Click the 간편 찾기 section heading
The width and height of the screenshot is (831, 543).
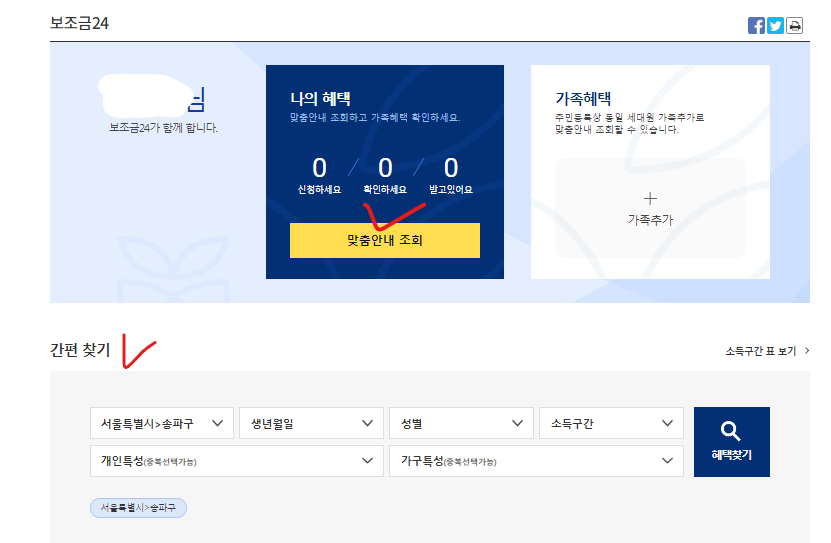pos(79,350)
